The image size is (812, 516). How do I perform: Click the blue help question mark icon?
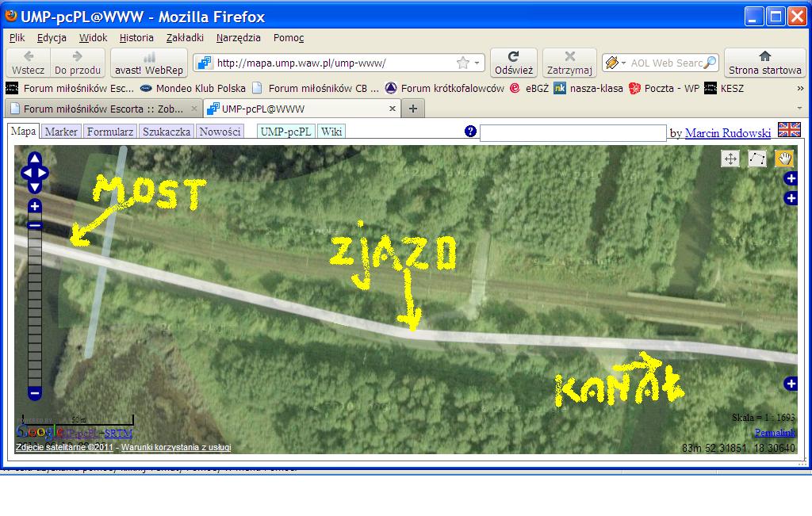coord(470,132)
